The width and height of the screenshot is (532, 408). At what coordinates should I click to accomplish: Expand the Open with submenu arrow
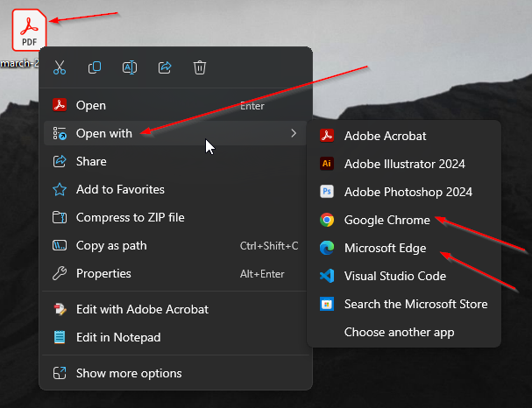pyautogui.click(x=294, y=133)
